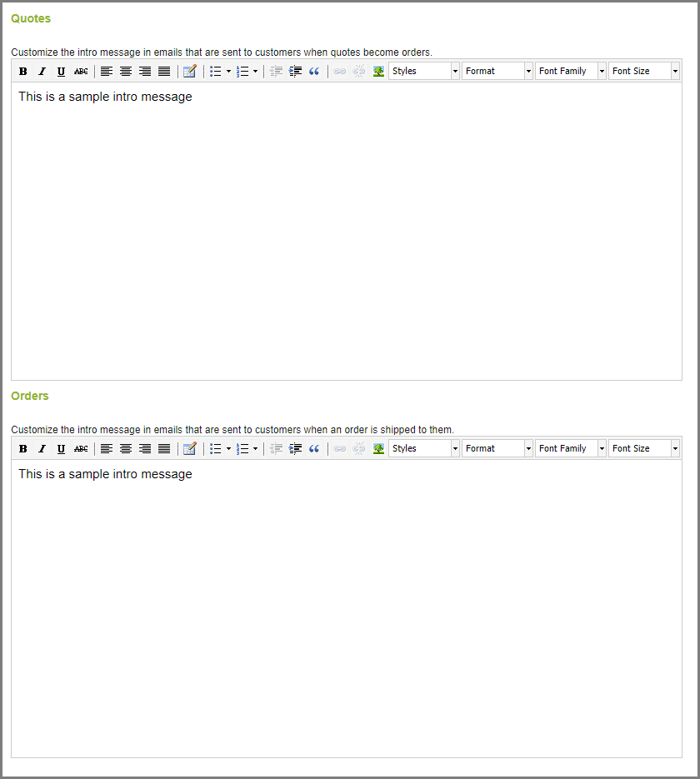Center align text in the Orders editor
Screen dimensions: 700x779
click(x=126, y=448)
